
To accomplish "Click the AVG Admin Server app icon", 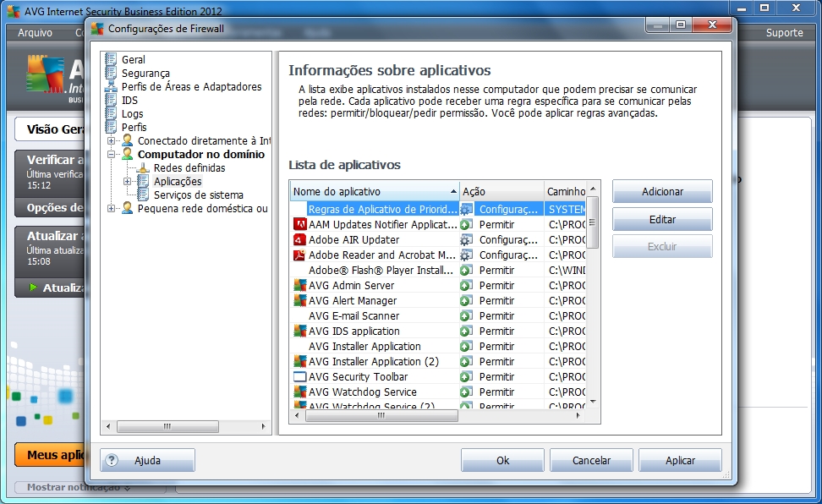I will (300, 285).
